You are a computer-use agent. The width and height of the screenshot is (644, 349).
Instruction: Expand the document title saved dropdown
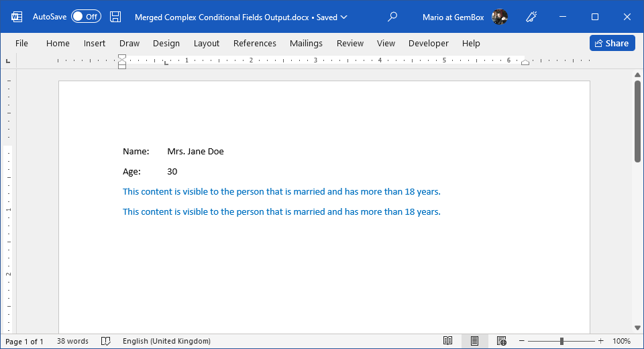(344, 17)
